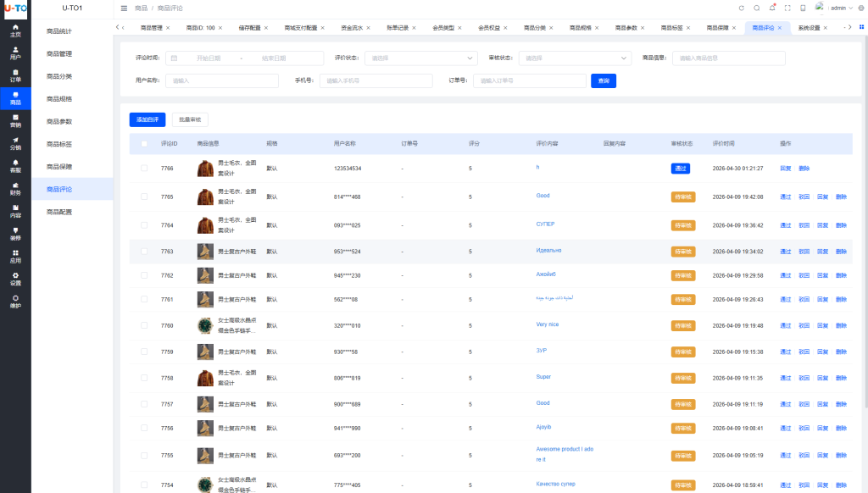This screenshot has width=868, height=493.
Task: Check the row for review 7759
Action: (144, 352)
